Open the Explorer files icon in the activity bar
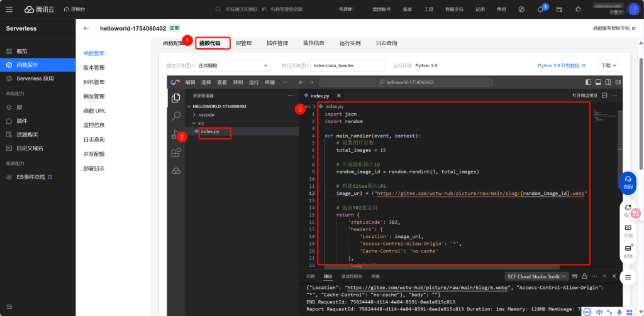The height and width of the screenshot is (316, 644). point(176,97)
